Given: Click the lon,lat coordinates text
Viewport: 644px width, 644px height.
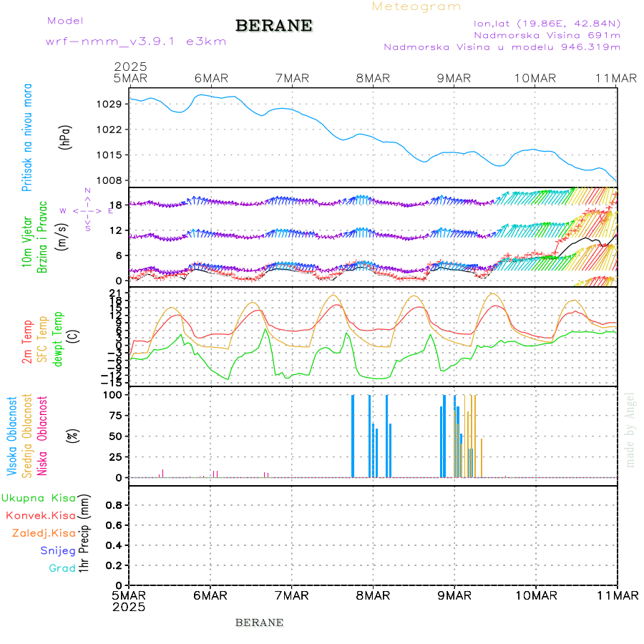Looking at the screenshot, I should [542, 23].
